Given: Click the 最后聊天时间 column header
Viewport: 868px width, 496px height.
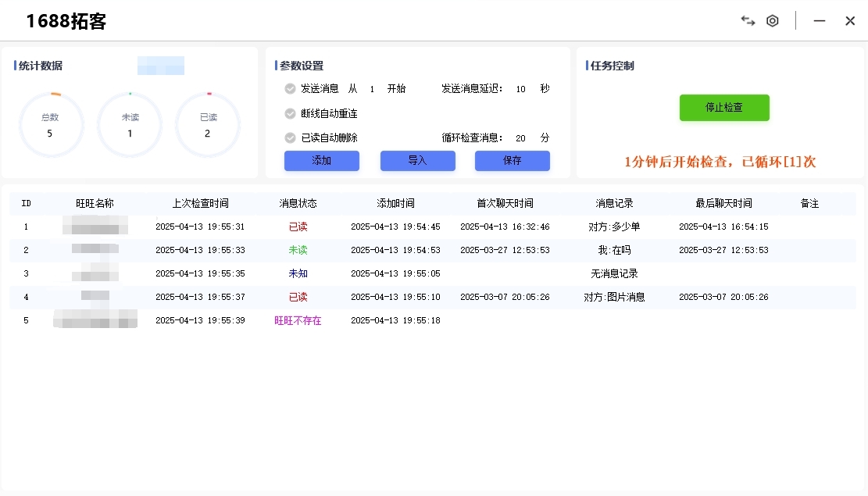Looking at the screenshot, I should point(723,204).
